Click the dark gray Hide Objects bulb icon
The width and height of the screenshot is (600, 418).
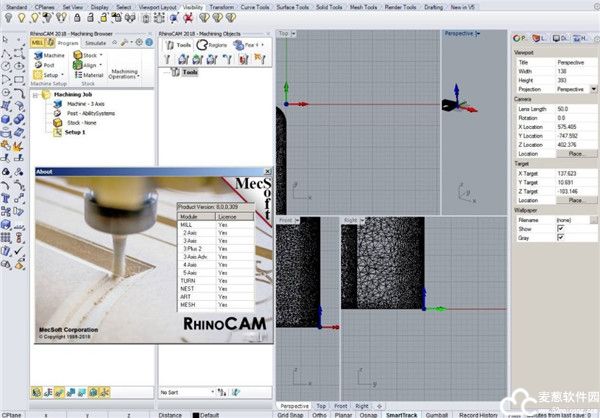(8, 18)
